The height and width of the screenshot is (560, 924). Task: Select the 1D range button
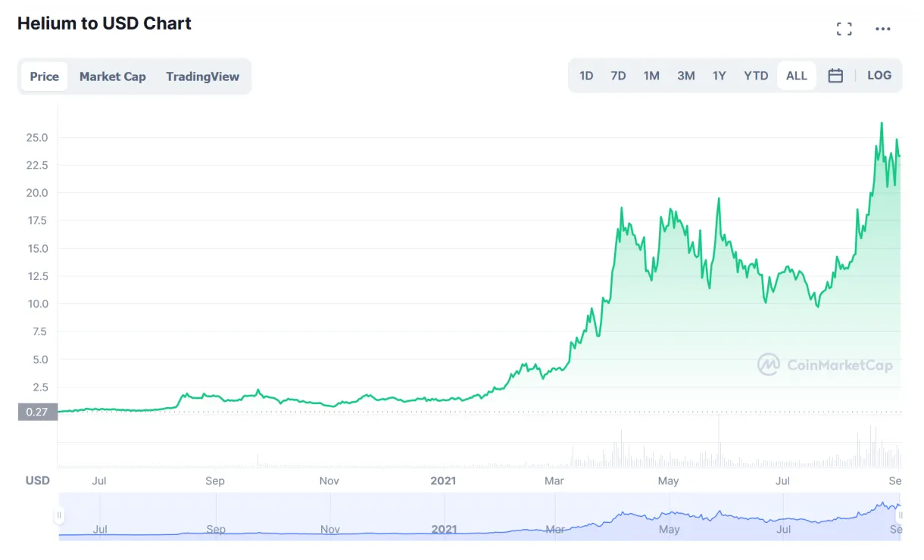pos(585,76)
